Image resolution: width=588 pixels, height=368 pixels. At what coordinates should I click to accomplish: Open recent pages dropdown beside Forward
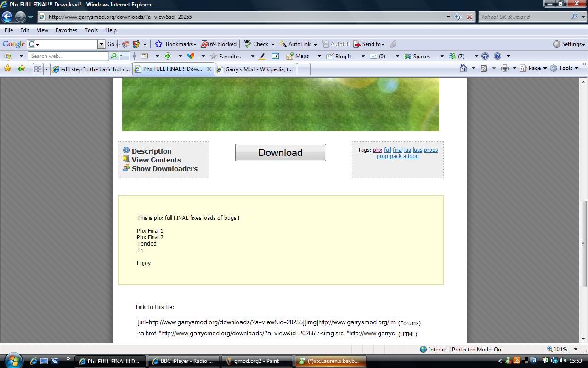click(x=30, y=17)
